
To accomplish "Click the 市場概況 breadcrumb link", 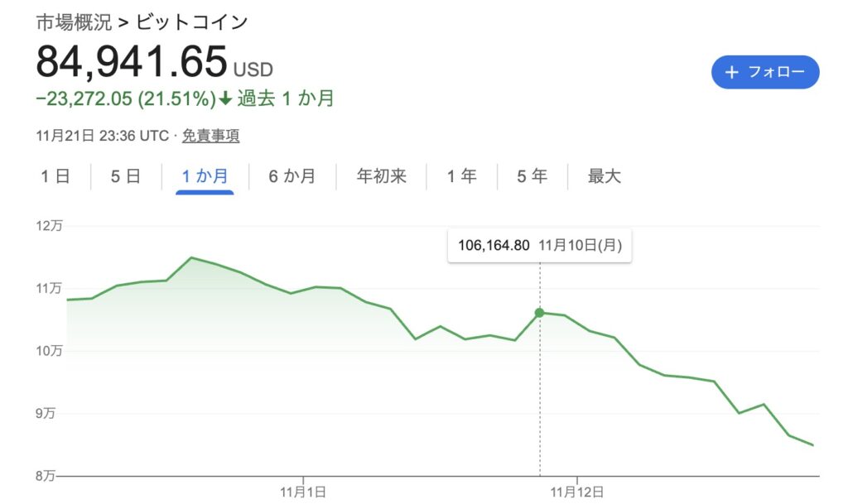I will coord(71,22).
